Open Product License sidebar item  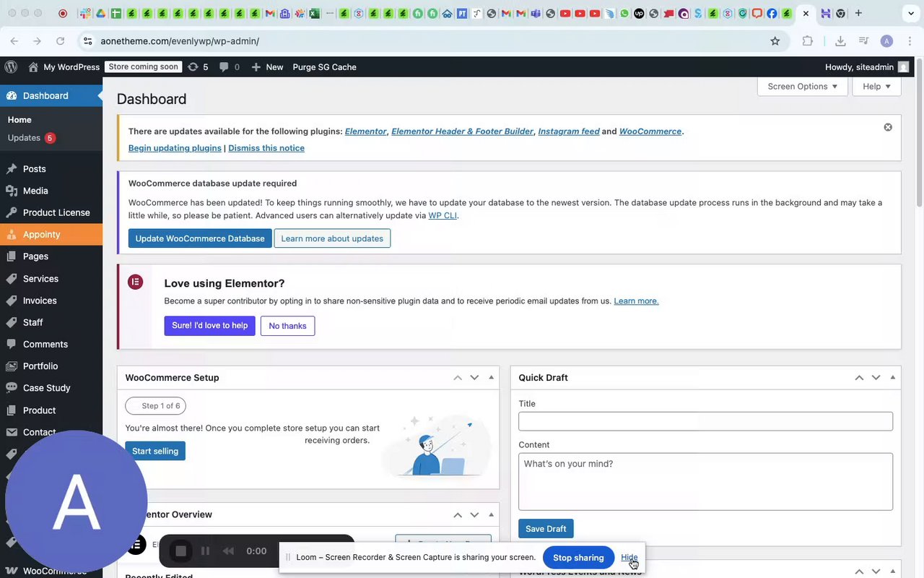click(51, 212)
